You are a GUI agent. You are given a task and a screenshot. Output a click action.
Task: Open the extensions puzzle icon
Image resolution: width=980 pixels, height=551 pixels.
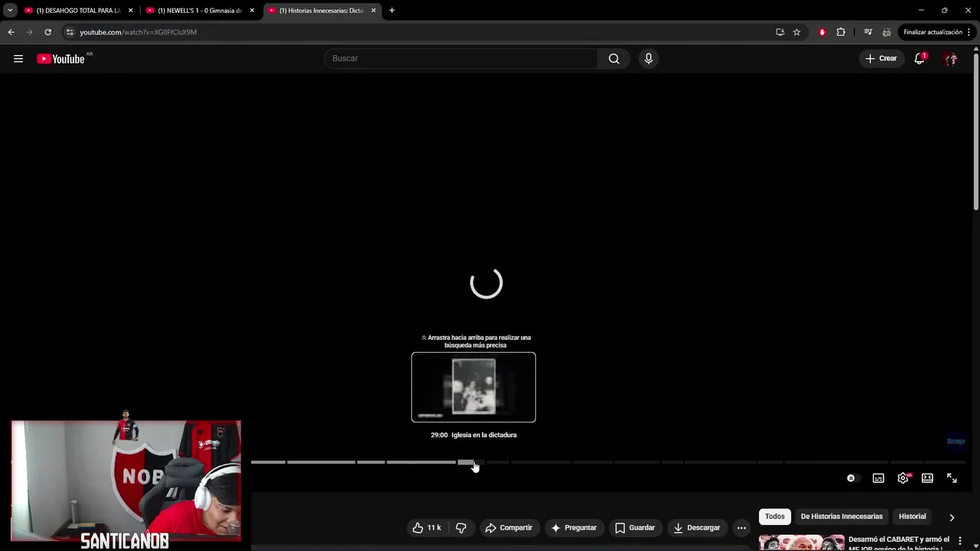(841, 32)
